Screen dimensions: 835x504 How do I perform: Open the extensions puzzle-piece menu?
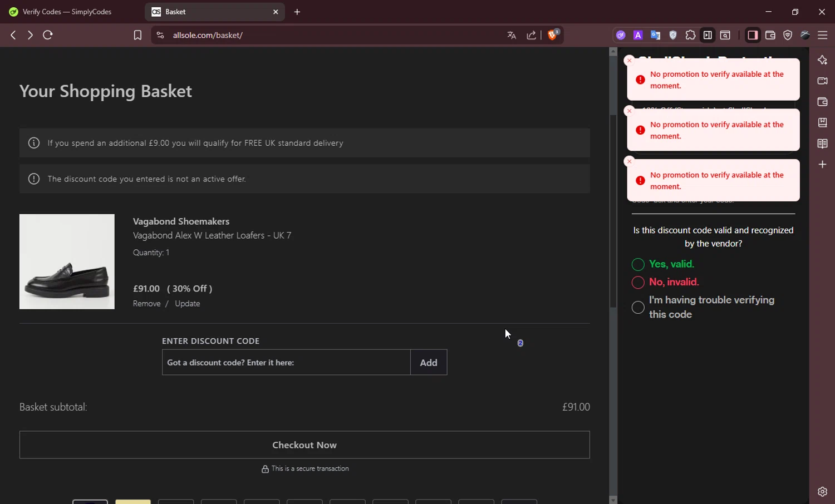(690, 35)
